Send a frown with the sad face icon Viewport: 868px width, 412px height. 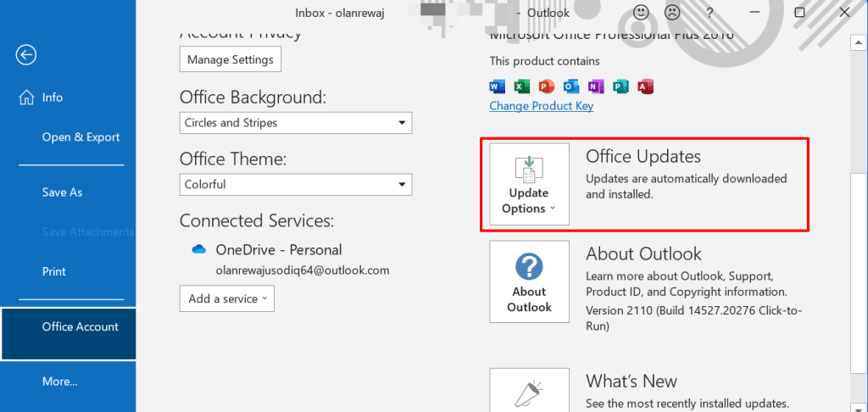pyautogui.click(x=672, y=13)
